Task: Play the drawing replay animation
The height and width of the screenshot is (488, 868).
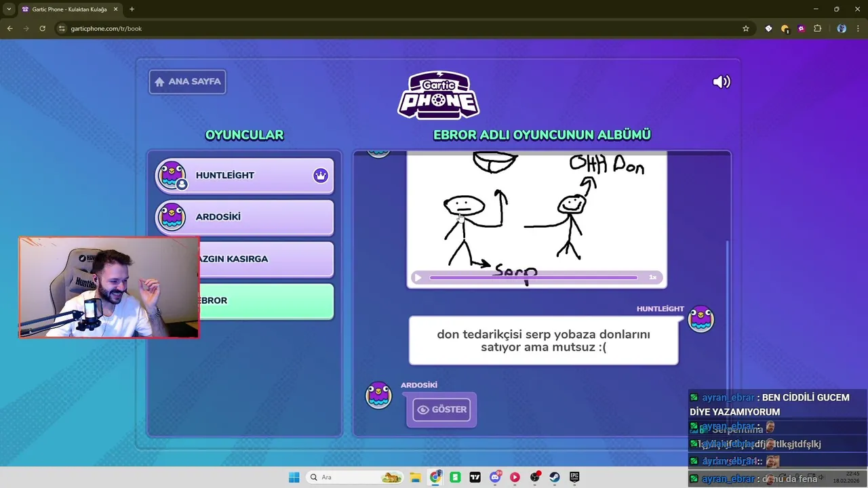Action: click(x=418, y=277)
